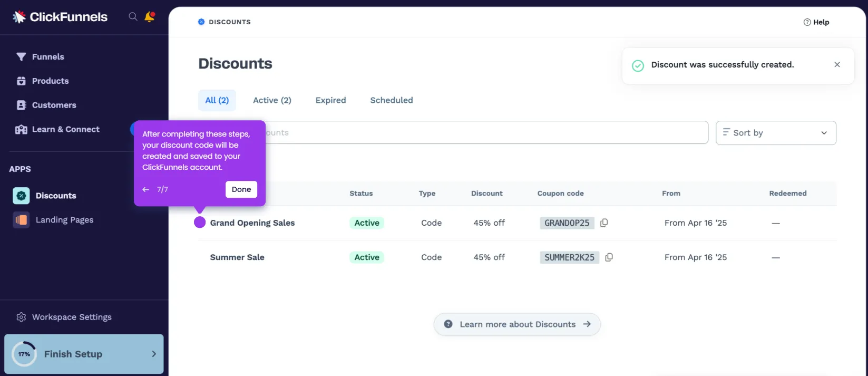Click the Workspace Settings gear icon
Screen dimensions: 868x376
21,317
